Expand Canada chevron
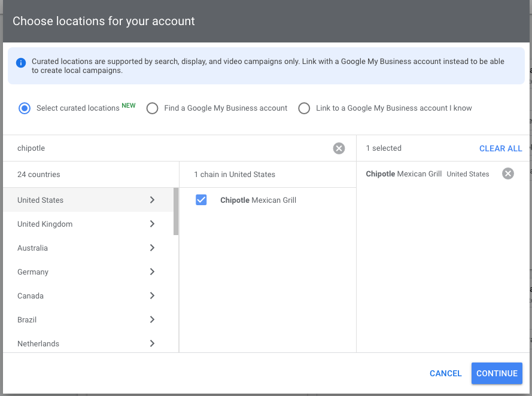Viewport: 532px width, 396px height. pyautogui.click(x=152, y=296)
